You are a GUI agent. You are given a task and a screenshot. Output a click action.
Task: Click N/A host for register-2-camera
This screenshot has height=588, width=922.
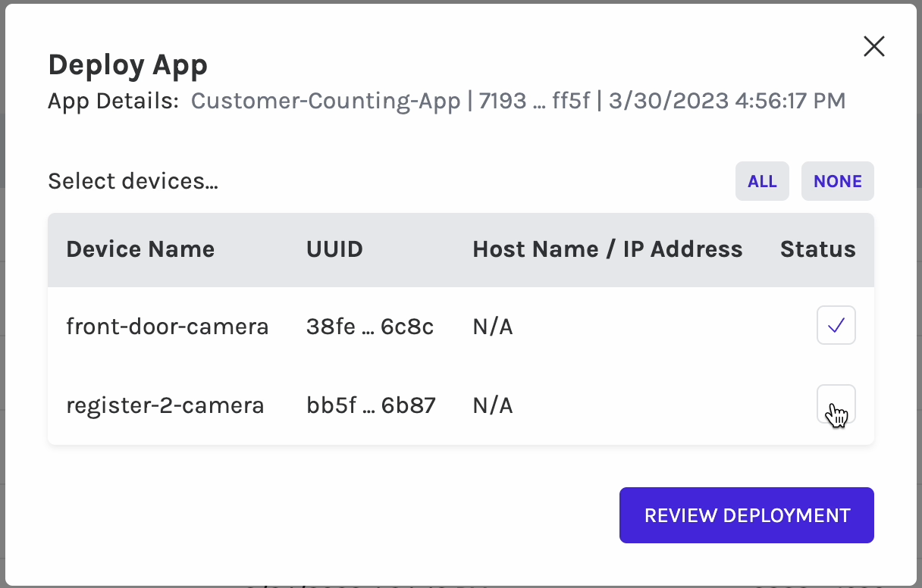[x=493, y=405]
